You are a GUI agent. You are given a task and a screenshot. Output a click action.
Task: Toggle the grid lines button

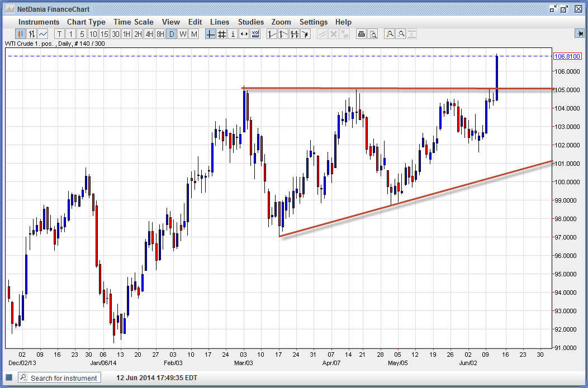coord(221,34)
